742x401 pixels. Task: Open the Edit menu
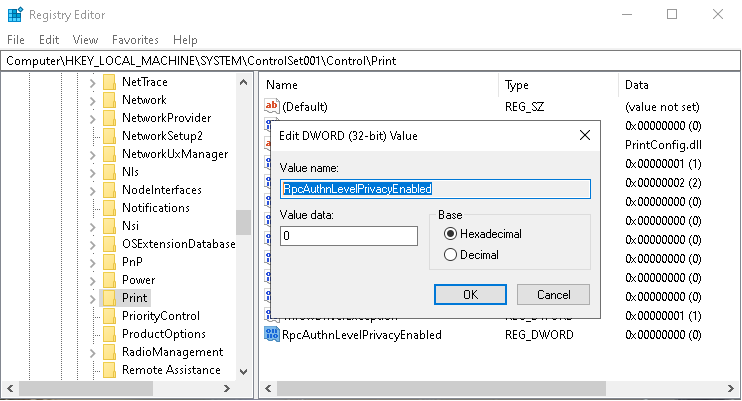coord(49,40)
